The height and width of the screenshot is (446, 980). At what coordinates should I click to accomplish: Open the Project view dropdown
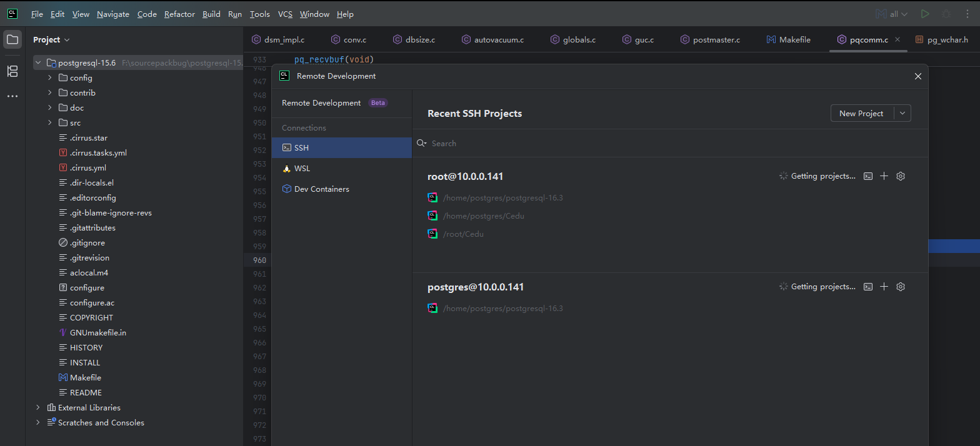pos(51,39)
